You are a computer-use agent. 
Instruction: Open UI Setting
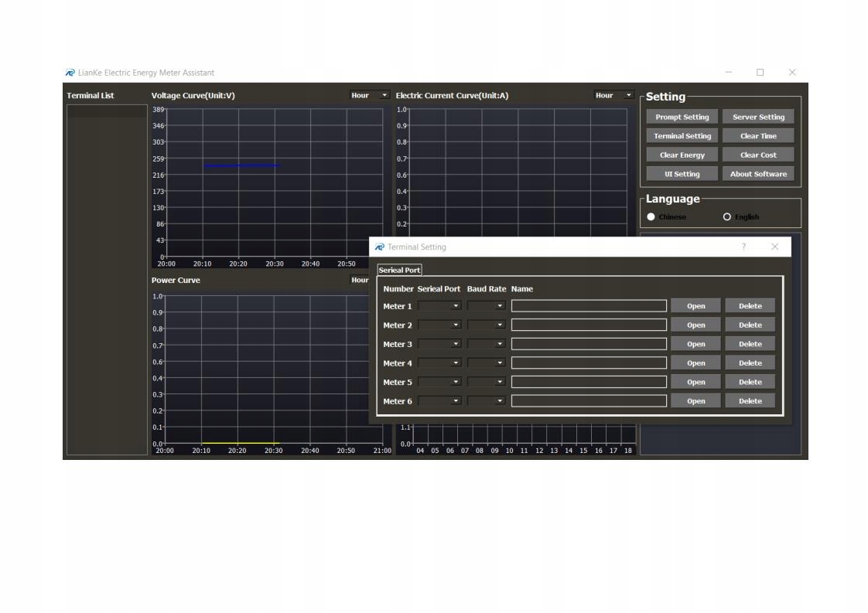point(682,174)
